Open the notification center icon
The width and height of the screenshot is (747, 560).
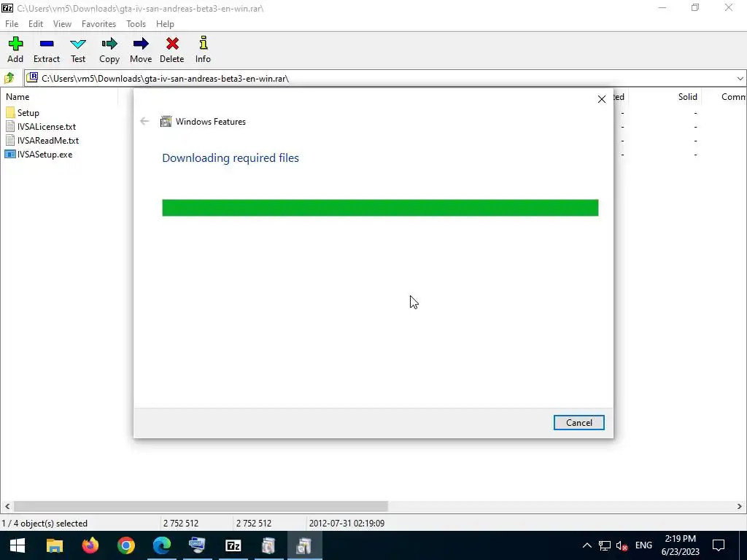coord(719,545)
